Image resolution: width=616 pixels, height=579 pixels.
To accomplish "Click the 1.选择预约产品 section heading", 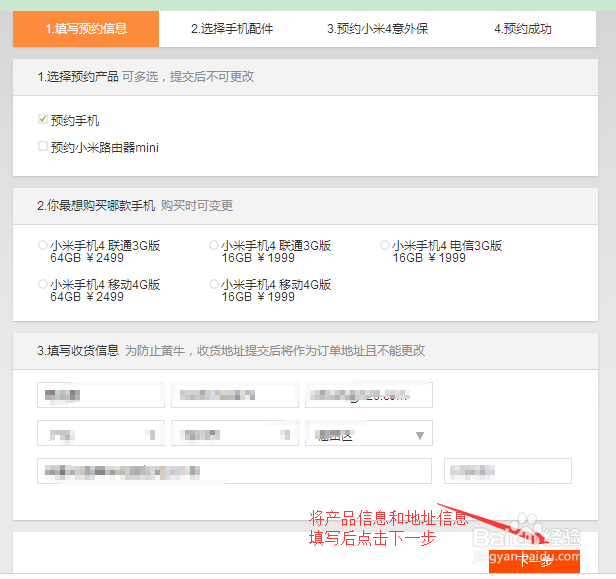I will 78,77.
